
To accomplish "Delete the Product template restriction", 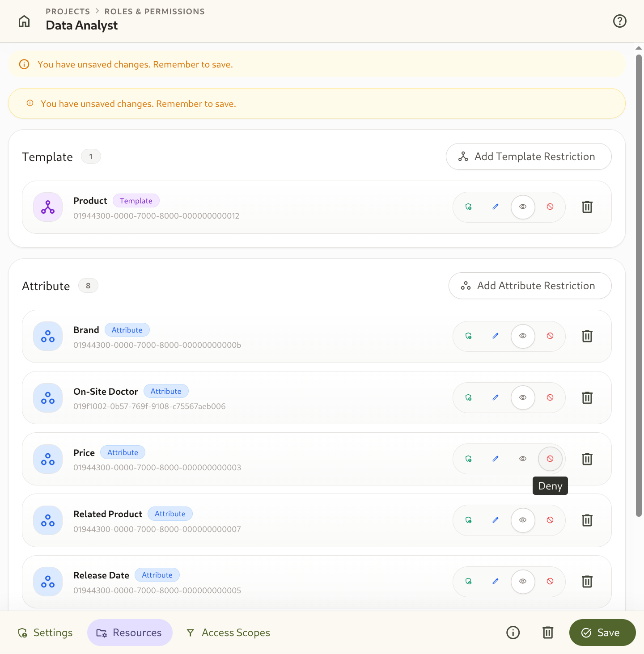I will (x=587, y=207).
